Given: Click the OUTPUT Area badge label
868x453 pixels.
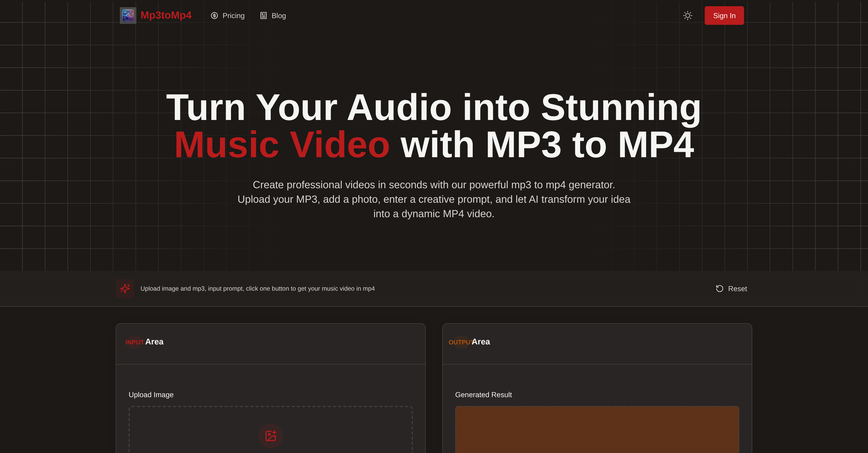Looking at the screenshot, I should 460,342.
